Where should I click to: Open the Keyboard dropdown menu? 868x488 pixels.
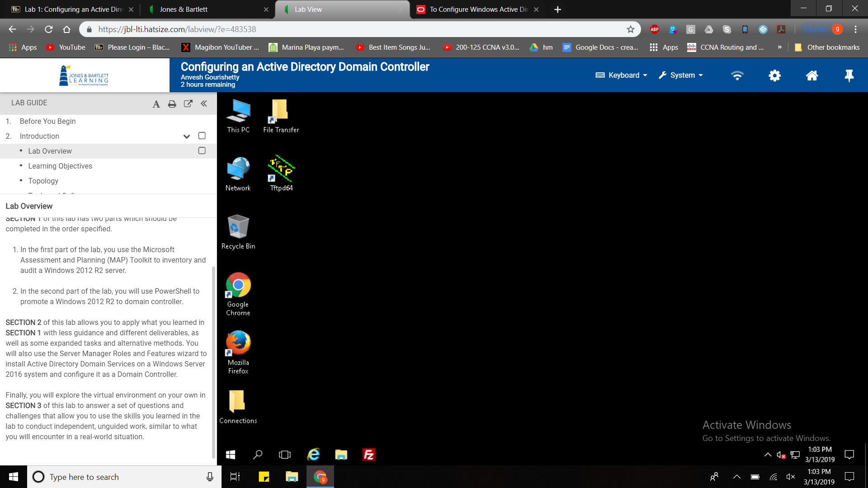click(x=621, y=75)
